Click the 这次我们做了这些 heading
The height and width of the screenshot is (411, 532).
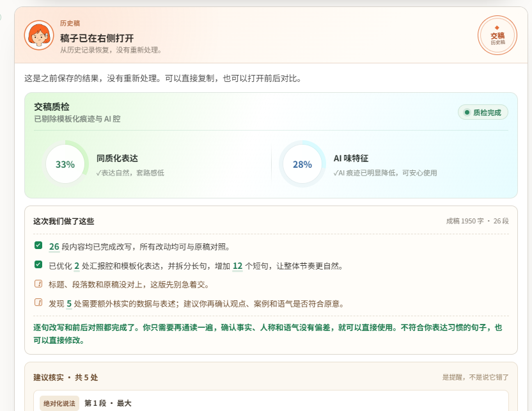point(63,221)
